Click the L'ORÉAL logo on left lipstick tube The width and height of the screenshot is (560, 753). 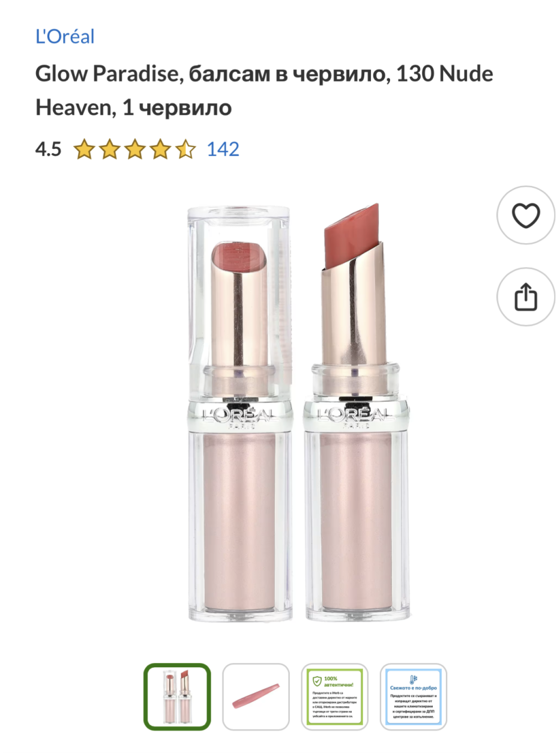click(x=239, y=414)
